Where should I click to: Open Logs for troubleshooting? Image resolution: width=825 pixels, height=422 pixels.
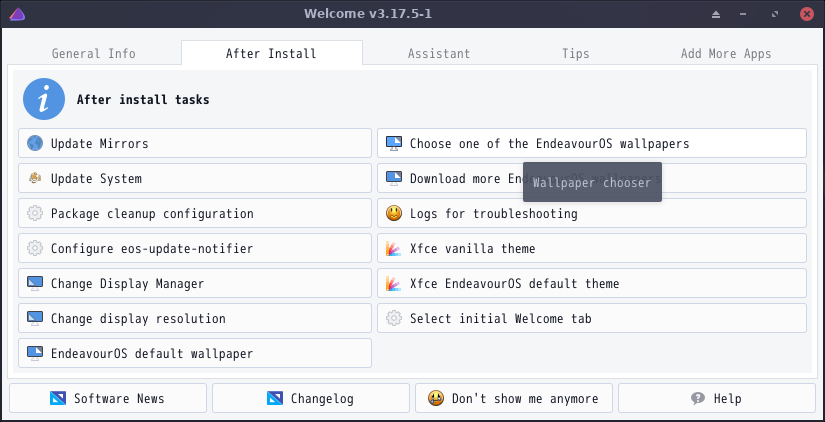coord(592,213)
